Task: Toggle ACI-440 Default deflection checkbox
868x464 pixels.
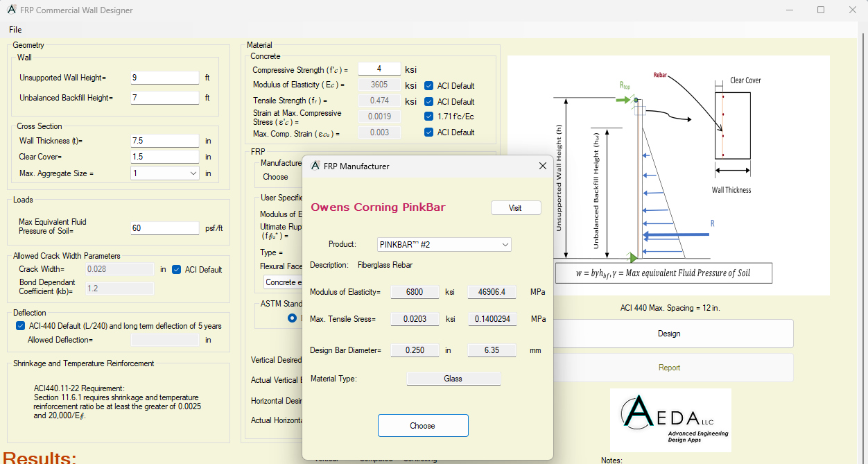Action: 20,326
